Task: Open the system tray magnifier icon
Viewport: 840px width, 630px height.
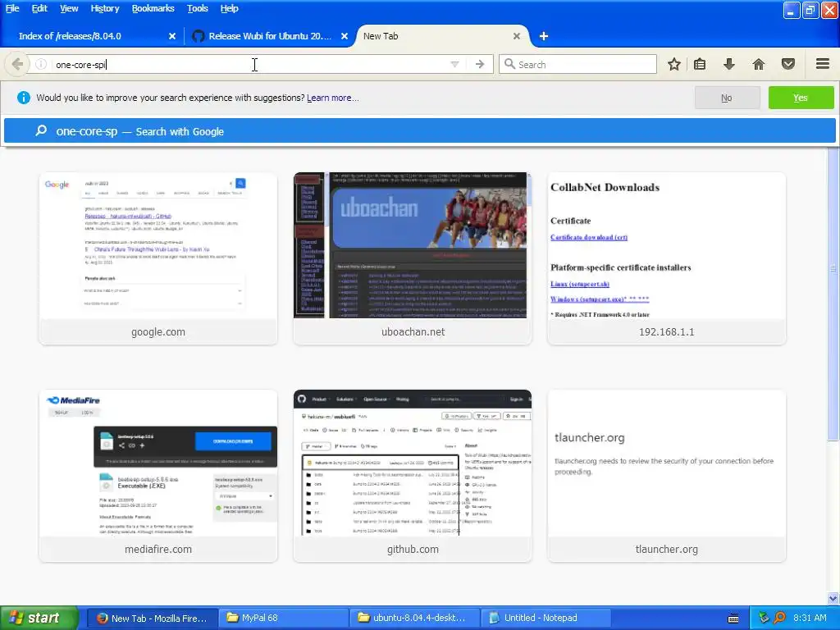Action: point(780,618)
